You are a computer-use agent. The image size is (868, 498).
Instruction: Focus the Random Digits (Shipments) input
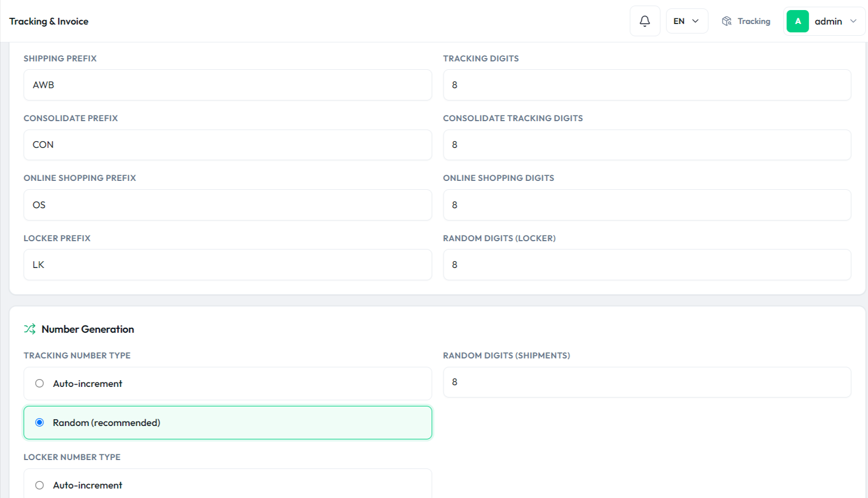pyautogui.click(x=647, y=382)
